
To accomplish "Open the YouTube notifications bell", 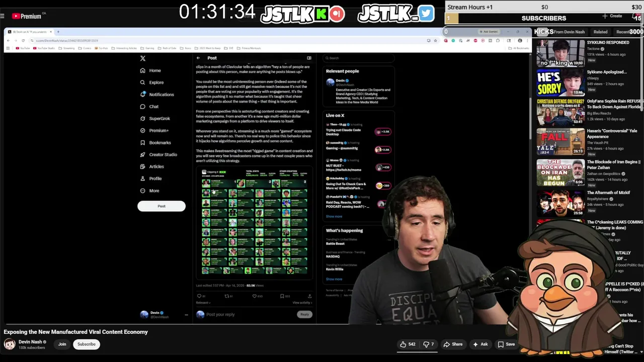I will (637, 17).
